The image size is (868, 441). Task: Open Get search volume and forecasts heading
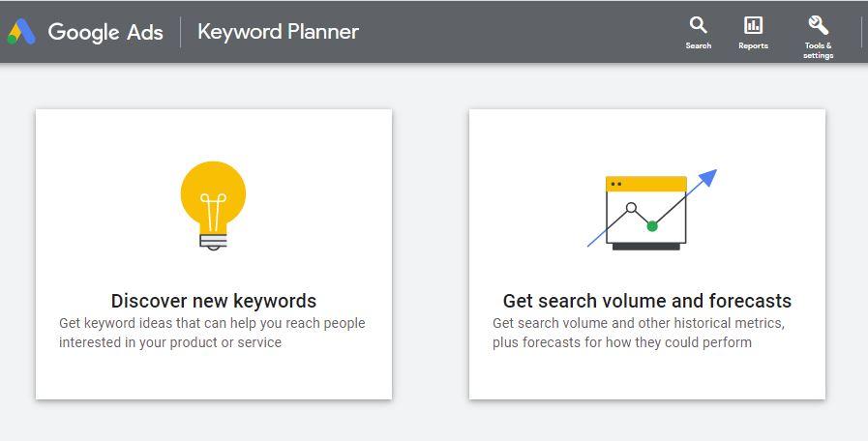pyautogui.click(x=647, y=301)
